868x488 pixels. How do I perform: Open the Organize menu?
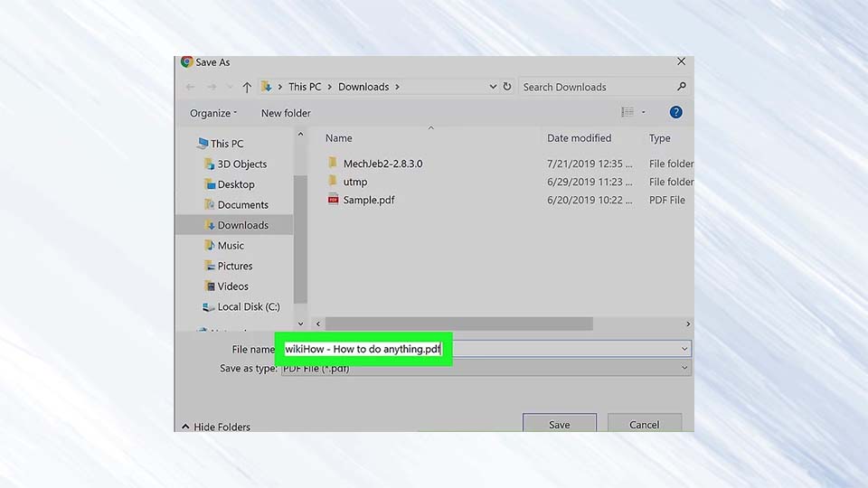(213, 113)
